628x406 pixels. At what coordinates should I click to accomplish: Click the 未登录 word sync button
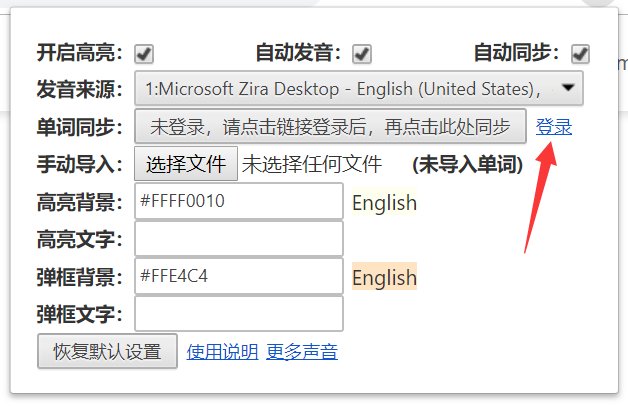pyautogui.click(x=330, y=126)
